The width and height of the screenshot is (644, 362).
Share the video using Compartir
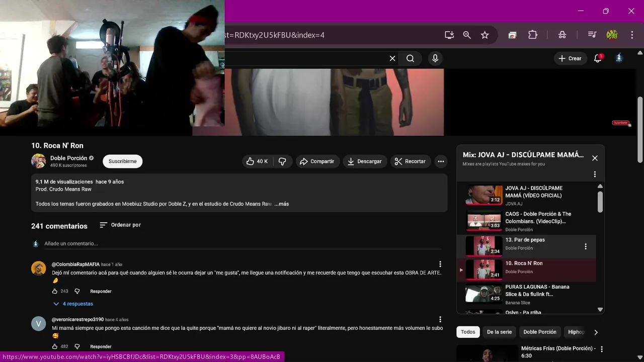click(316, 161)
